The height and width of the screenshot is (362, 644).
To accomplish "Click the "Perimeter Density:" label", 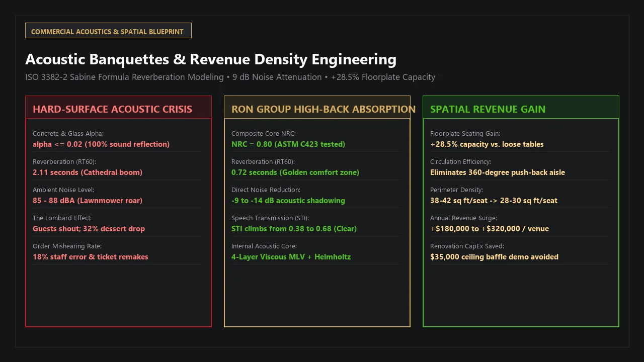I will tap(456, 190).
